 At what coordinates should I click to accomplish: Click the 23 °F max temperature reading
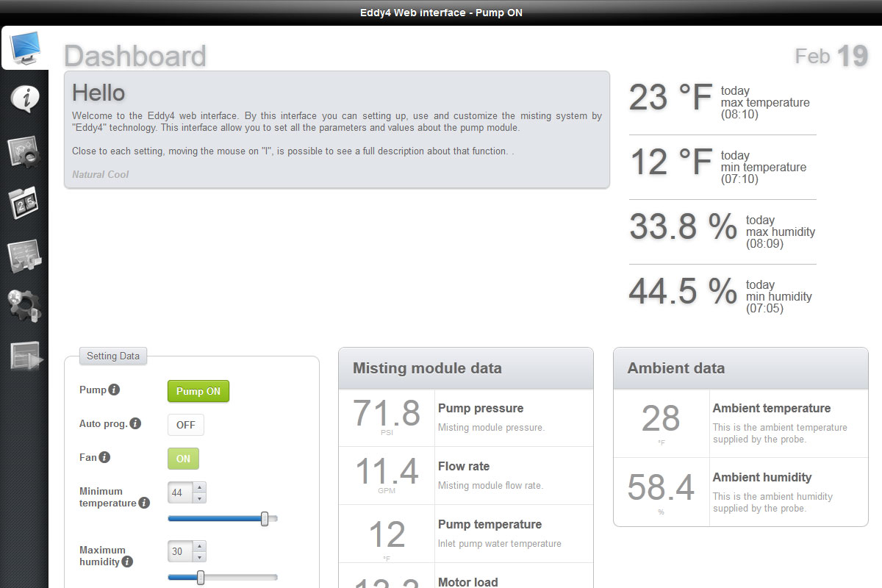[671, 97]
